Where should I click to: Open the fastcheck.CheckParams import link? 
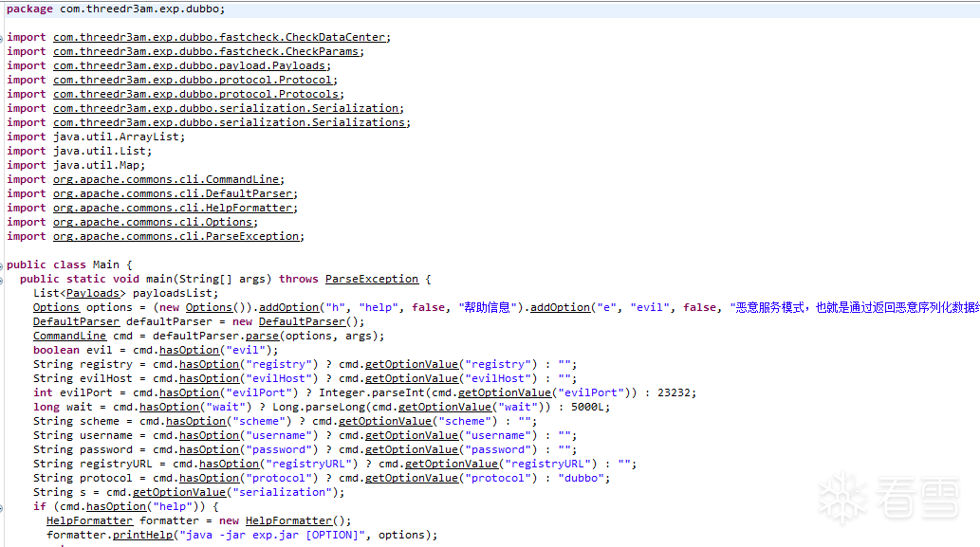pyautogui.click(x=206, y=52)
